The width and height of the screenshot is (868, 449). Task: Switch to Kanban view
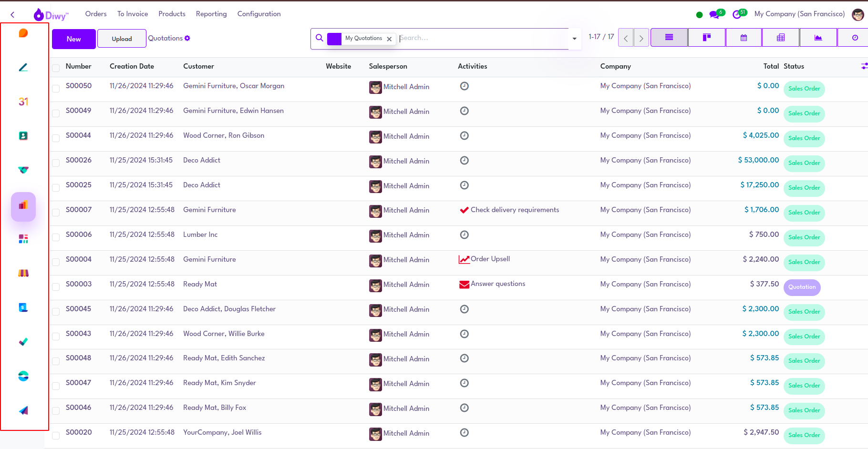(706, 38)
